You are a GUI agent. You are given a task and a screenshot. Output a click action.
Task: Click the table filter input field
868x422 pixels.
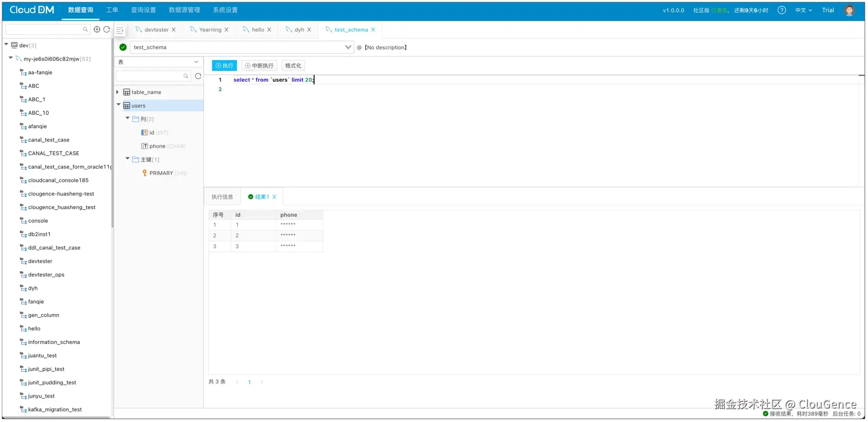pos(153,76)
